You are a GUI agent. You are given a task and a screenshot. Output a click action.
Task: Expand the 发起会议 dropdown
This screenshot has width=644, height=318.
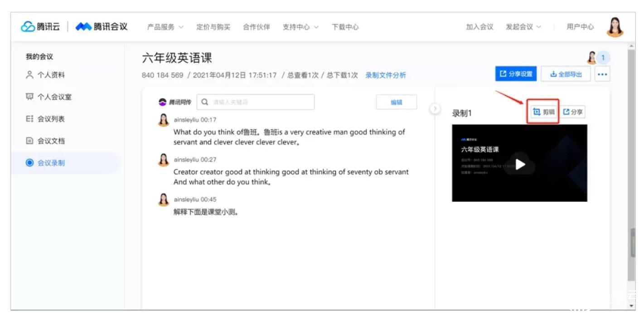(x=523, y=27)
